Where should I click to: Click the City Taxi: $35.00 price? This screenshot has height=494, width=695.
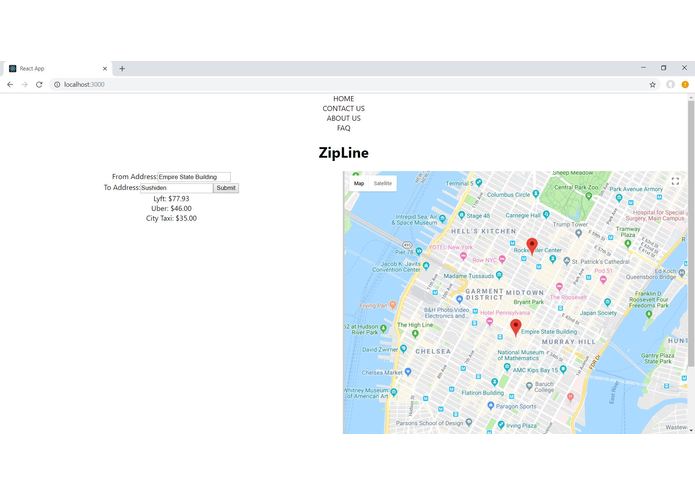pyautogui.click(x=171, y=218)
